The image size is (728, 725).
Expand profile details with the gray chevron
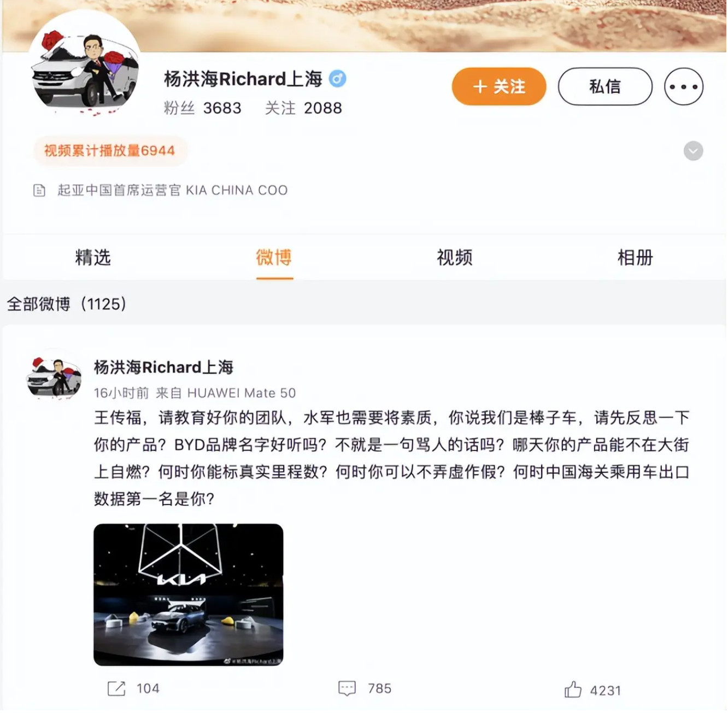click(693, 151)
